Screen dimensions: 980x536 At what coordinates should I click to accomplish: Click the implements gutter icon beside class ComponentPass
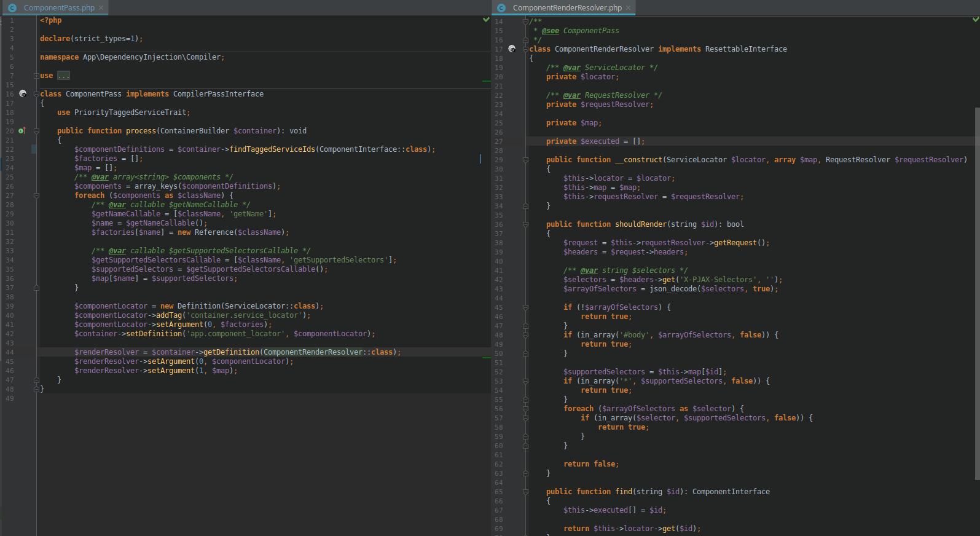[x=23, y=94]
